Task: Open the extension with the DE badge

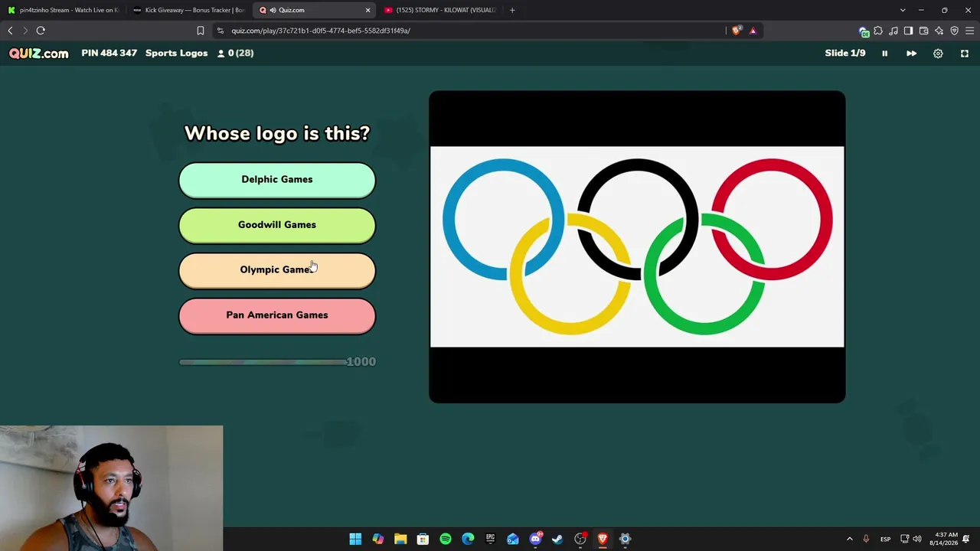Action: coord(864,31)
